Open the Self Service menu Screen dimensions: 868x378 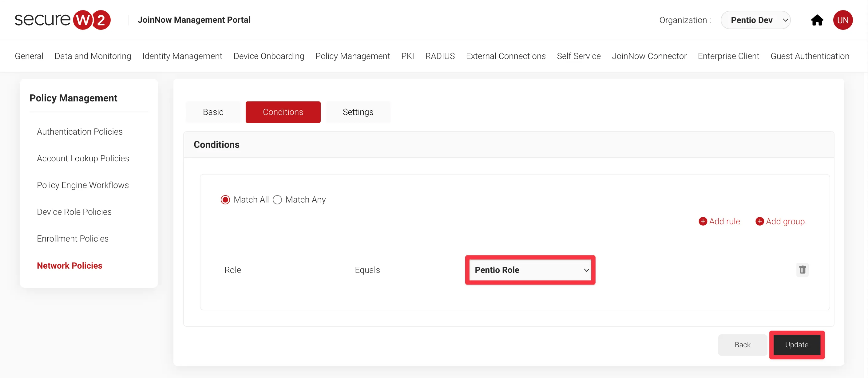[x=579, y=56]
